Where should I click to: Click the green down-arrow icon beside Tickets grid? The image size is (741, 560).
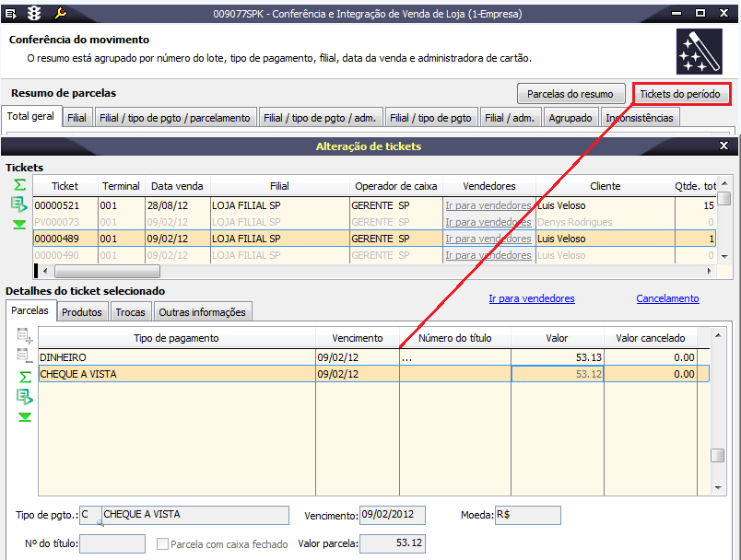pos(19,225)
